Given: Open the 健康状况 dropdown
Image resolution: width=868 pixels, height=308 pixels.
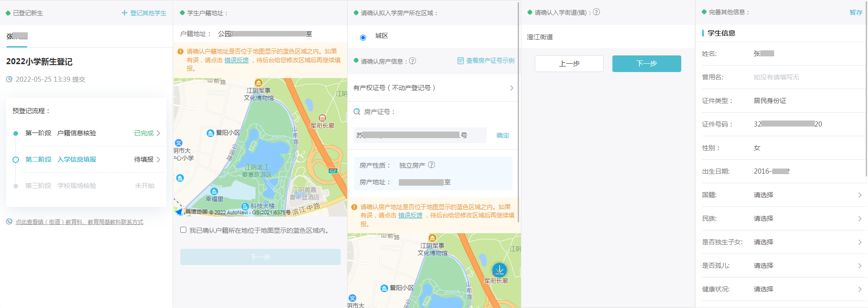Looking at the screenshot, I should click(x=783, y=289).
